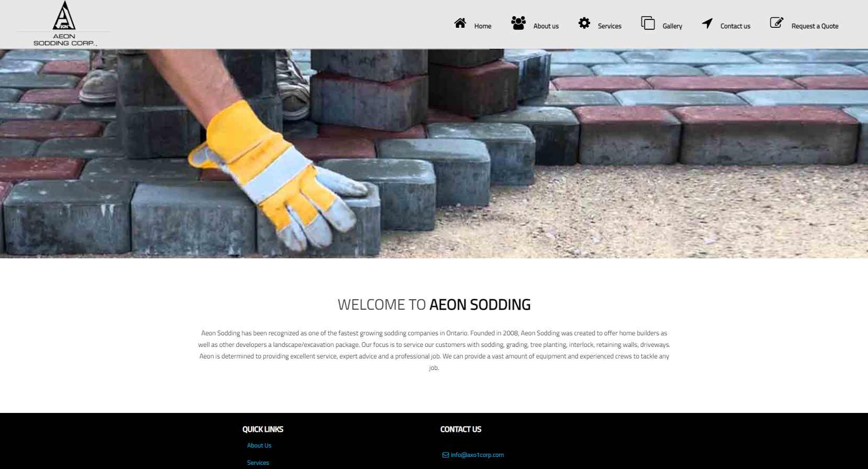868x469 pixels.
Task: Click the Aeon Sodding Corp logo
Action: pos(64,24)
